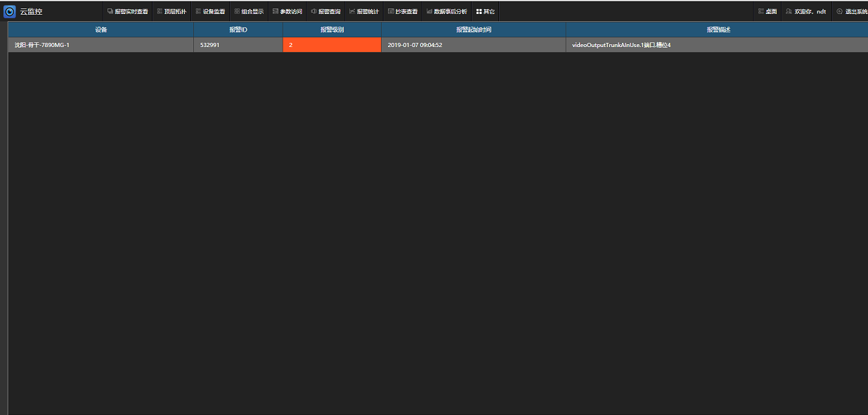Screen dimensions: 868x415
Task: Go to 桌面 in the top bar
Action: coord(767,11)
